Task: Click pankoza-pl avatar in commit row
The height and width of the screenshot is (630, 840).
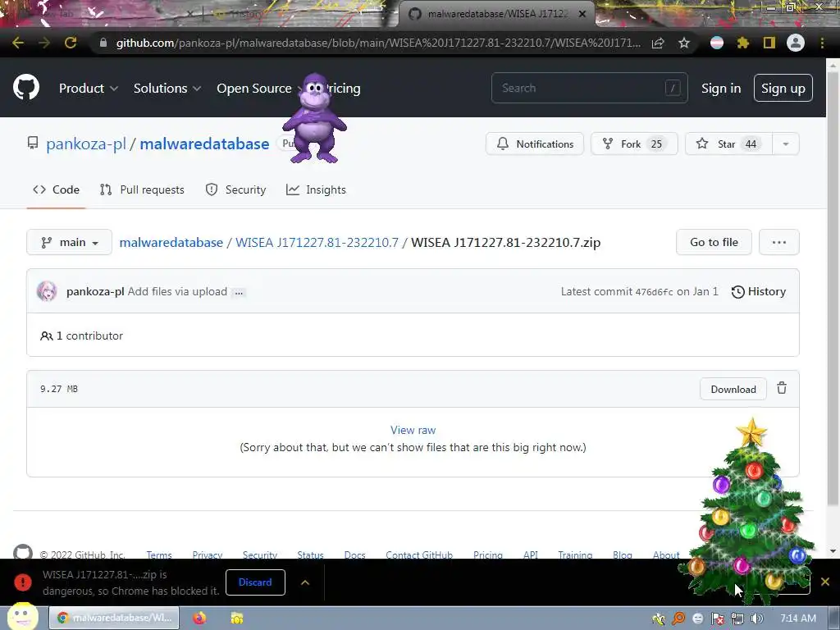Action: pos(47,291)
